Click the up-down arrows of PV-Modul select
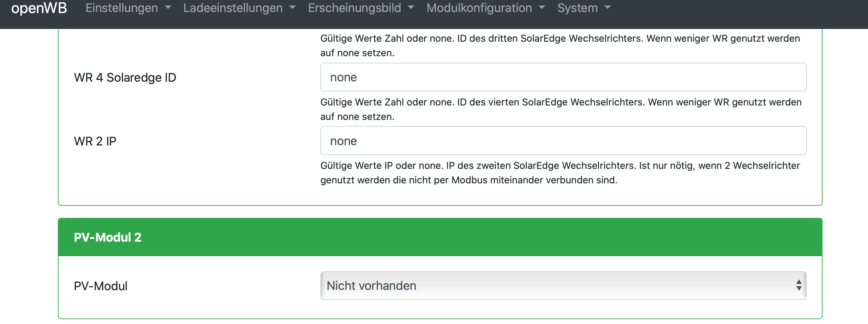This screenshot has width=868, height=324. [x=799, y=285]
